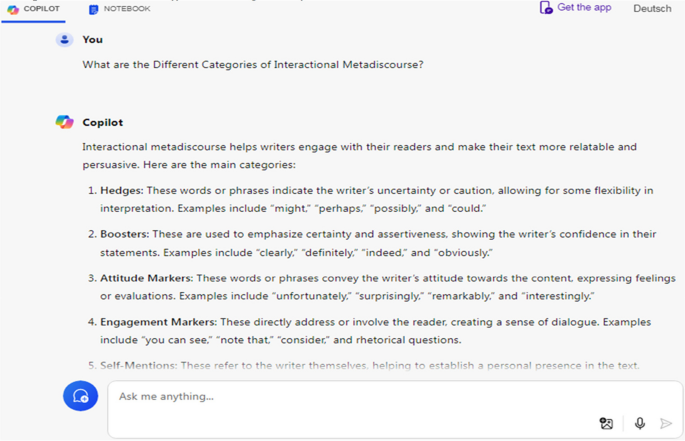Screen dimensions: 685x441
Task: Click the Copilot tab rainbow icon
Action: [13, 9]
